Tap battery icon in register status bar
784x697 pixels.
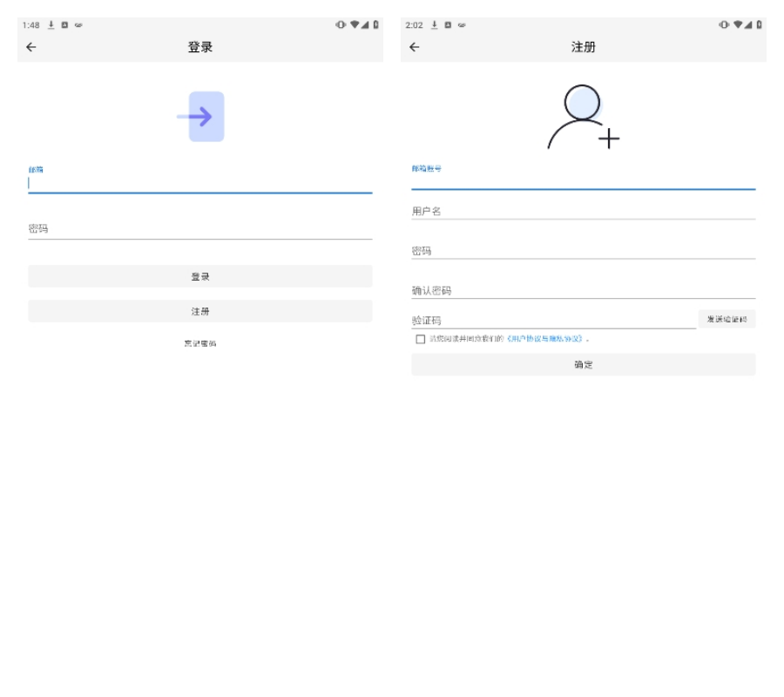(759, 24)
